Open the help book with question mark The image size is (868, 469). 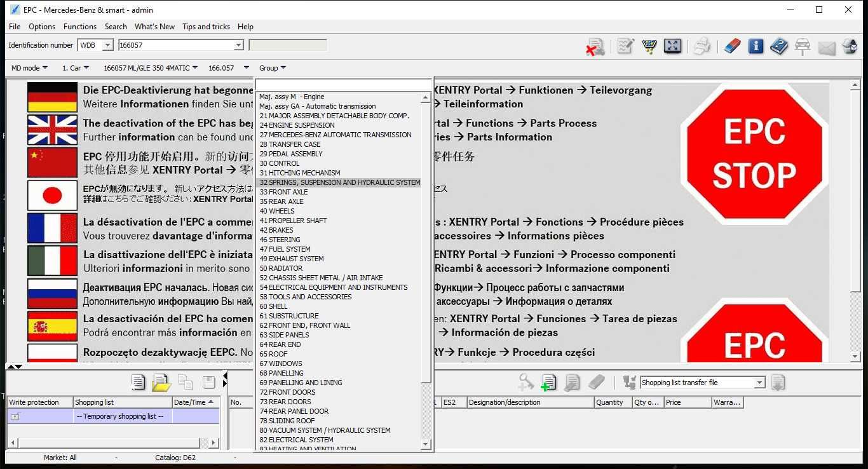click(x=778, y=46)
